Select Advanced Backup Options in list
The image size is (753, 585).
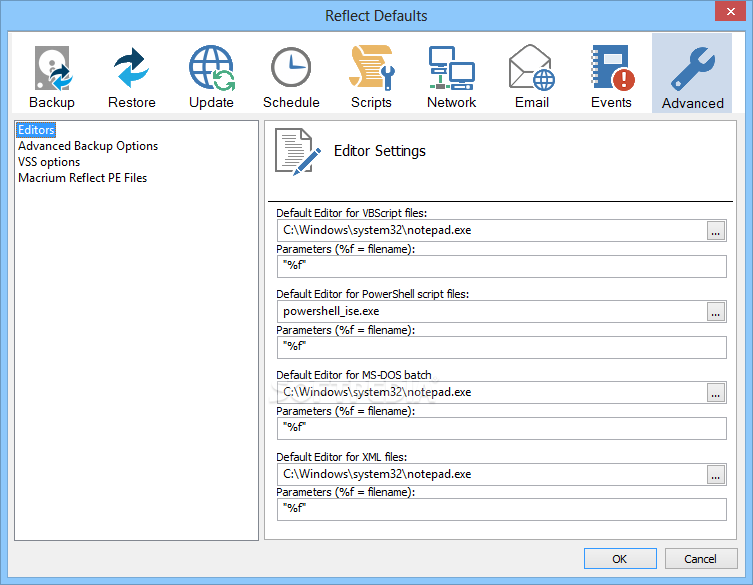pyautogui.click(x=88, y=146)
